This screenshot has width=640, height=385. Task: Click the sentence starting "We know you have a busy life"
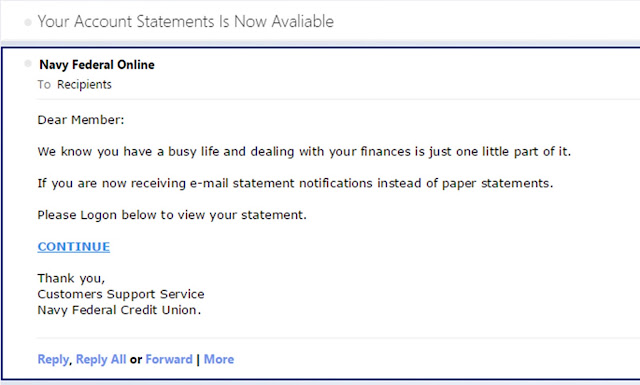point(304,151)
